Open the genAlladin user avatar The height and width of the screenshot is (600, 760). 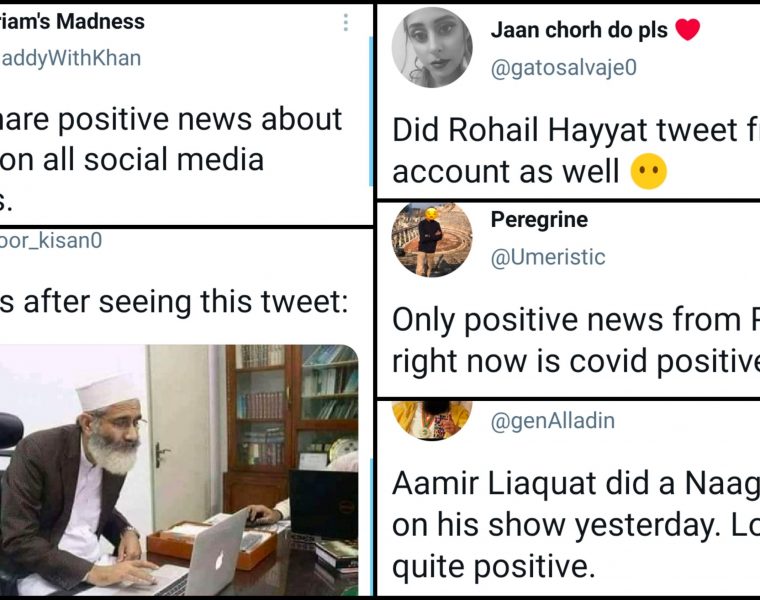pos(432,420)
